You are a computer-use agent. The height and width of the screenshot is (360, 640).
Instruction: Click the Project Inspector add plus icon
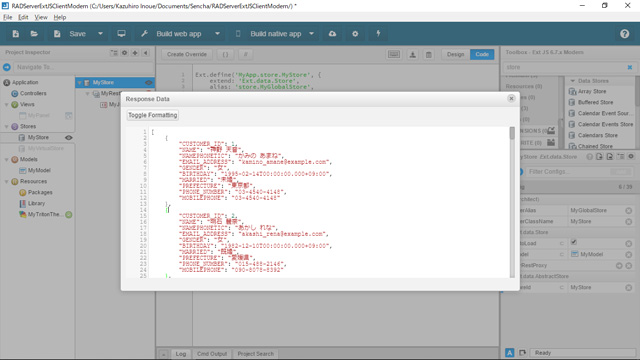(135, 53)
